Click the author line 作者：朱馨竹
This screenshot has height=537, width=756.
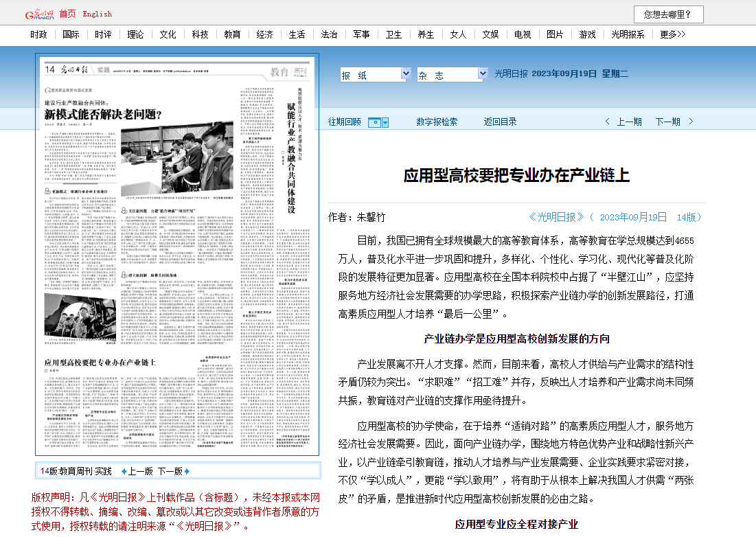click(357, 218)
